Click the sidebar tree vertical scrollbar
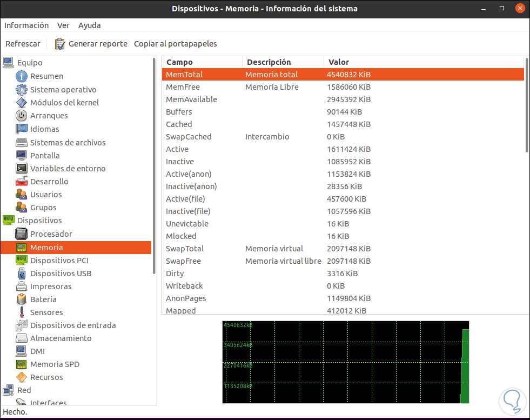This screenshot has width=530, height=420. pyautogui.click(x=154, y=166)
